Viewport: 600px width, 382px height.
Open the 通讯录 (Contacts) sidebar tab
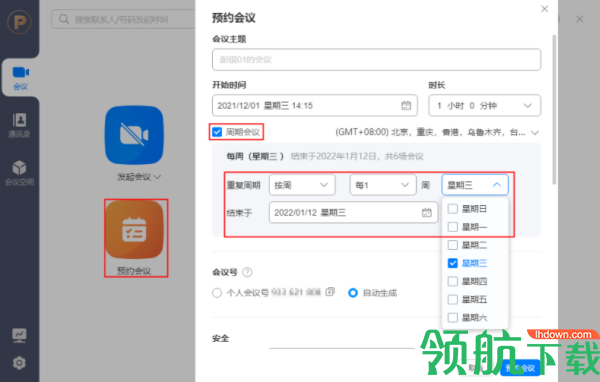[x=20, y=125]
